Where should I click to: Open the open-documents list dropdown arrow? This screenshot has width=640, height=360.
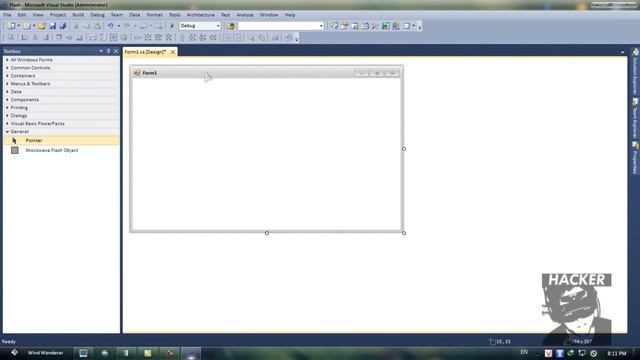point(622,52)
